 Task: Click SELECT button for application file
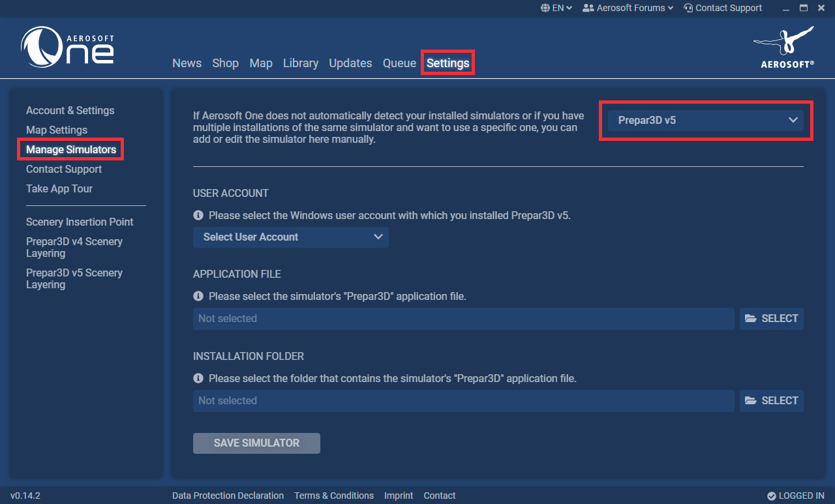click(x=771, y=318)
